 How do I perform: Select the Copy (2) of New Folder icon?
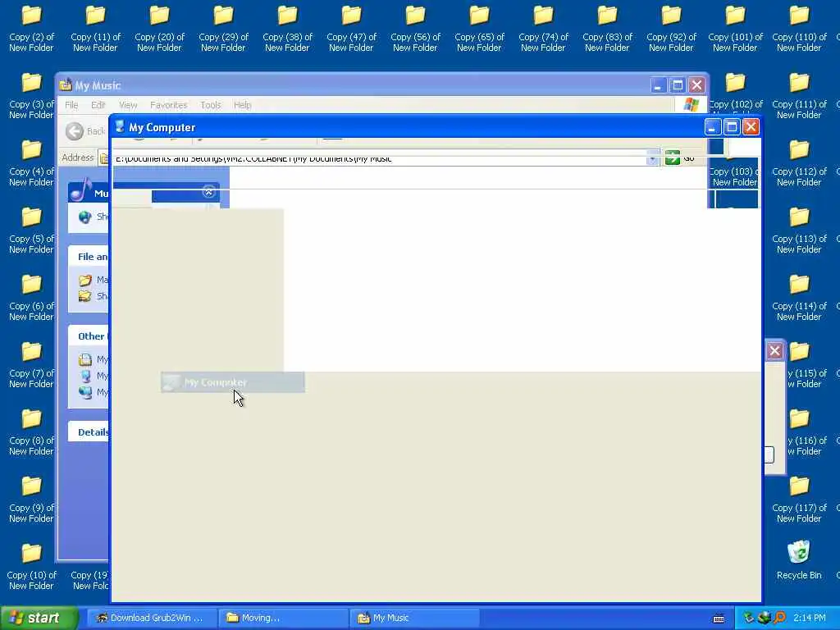[31, 29]
